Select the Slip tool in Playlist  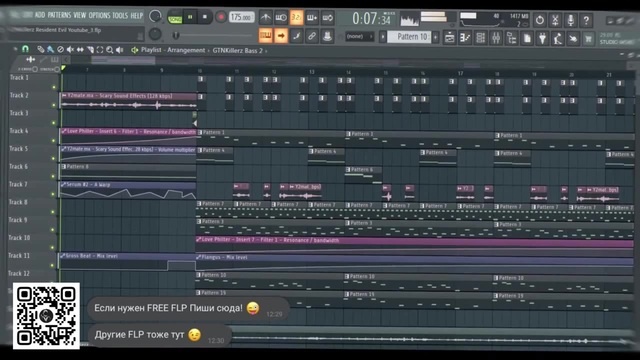pyautogui.click(x=80, y=49)
